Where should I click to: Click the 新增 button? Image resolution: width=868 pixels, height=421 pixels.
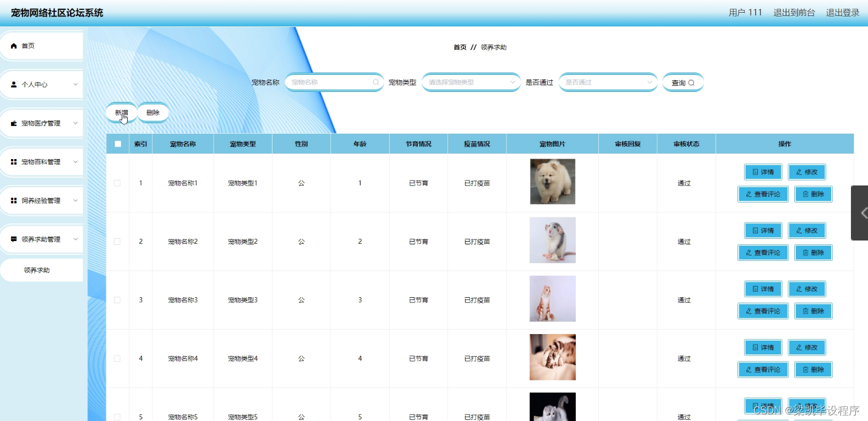click(122, 113)
